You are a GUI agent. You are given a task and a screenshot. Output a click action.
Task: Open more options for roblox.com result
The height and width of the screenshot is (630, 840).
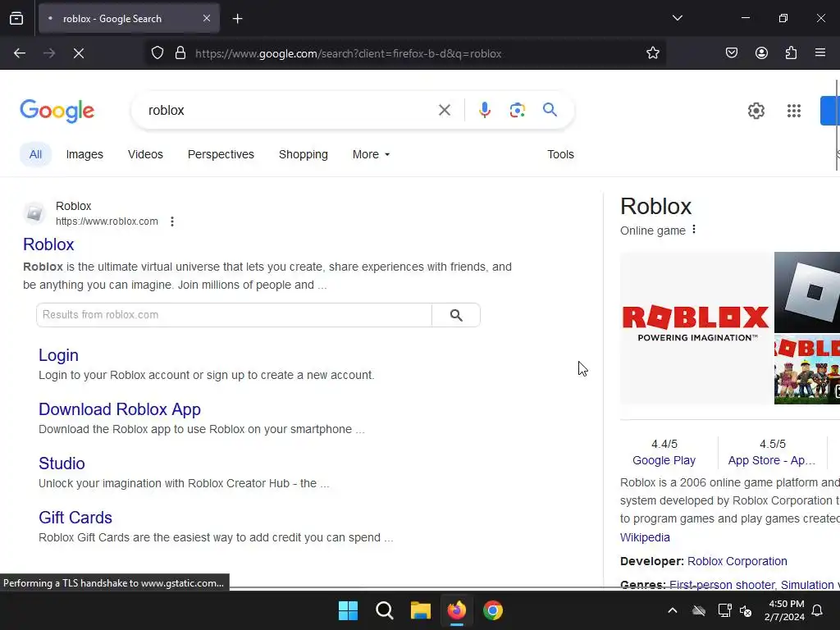coord(172,221)
